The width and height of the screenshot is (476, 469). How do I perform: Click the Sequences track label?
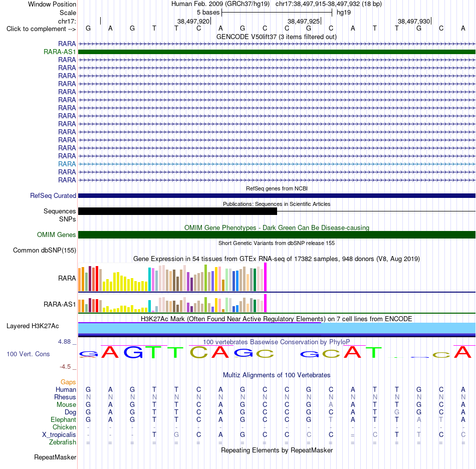coord(60,211)
